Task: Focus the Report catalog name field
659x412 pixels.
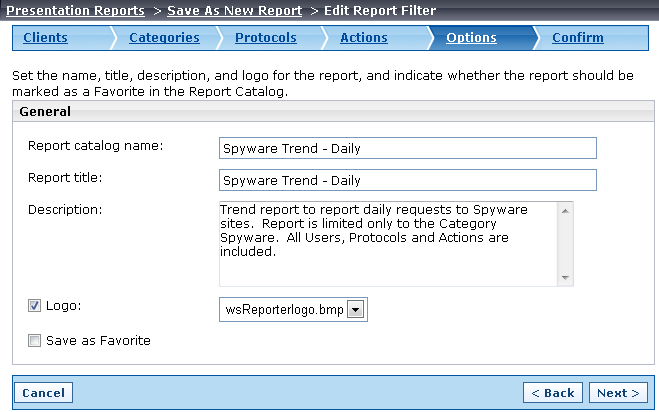Action: tap(408, 148)
